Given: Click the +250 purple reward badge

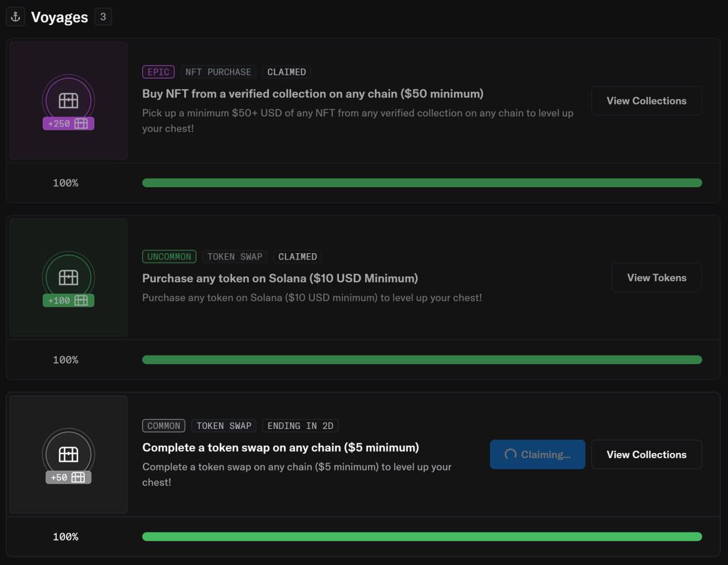Looking at the screenshot, I should [68, 123].
